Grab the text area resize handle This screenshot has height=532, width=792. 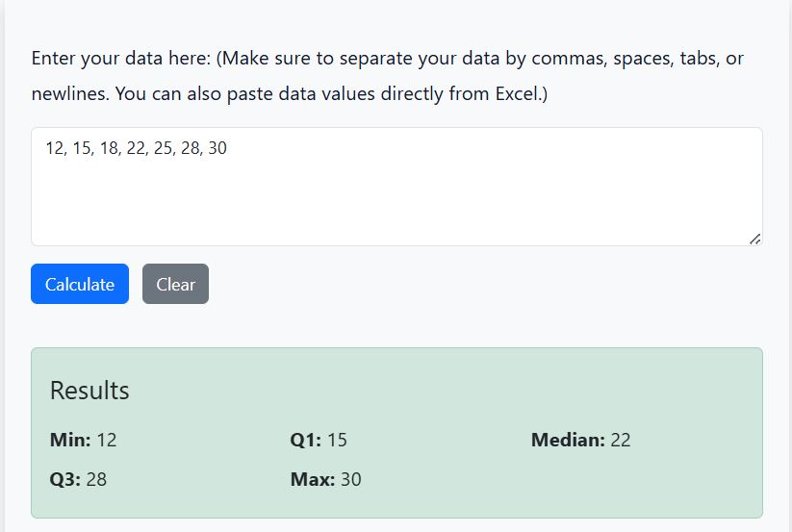754,239
